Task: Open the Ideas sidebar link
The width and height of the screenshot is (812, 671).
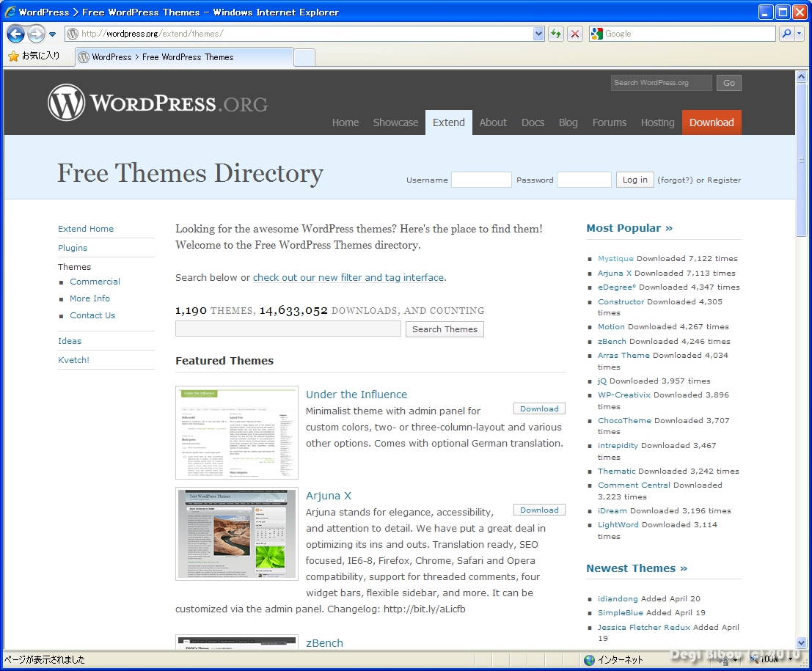Action: pyautogui.click(x=70, y=341)
